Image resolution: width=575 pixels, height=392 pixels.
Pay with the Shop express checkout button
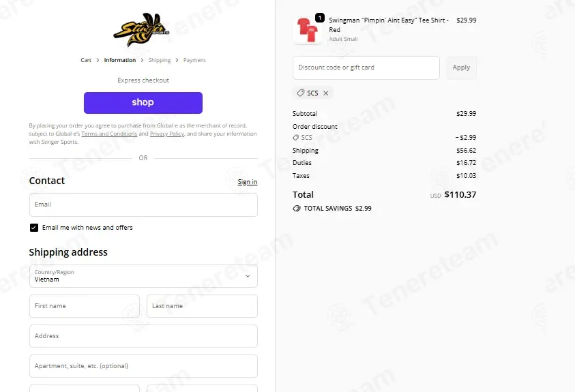pos(143,102)
